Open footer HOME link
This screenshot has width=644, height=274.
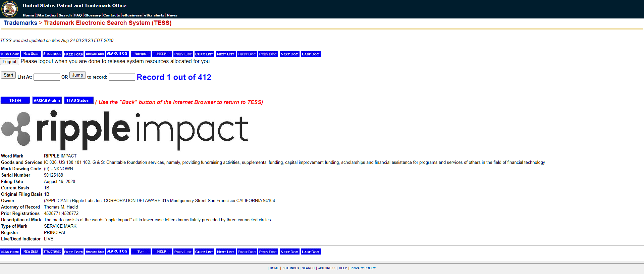tap(274, 268)
